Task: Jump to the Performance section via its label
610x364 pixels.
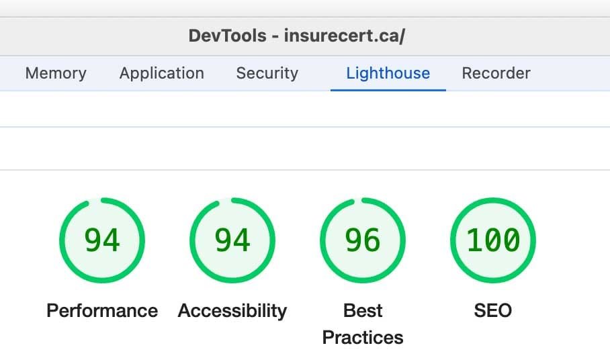Action: click(x=102, y=310)
